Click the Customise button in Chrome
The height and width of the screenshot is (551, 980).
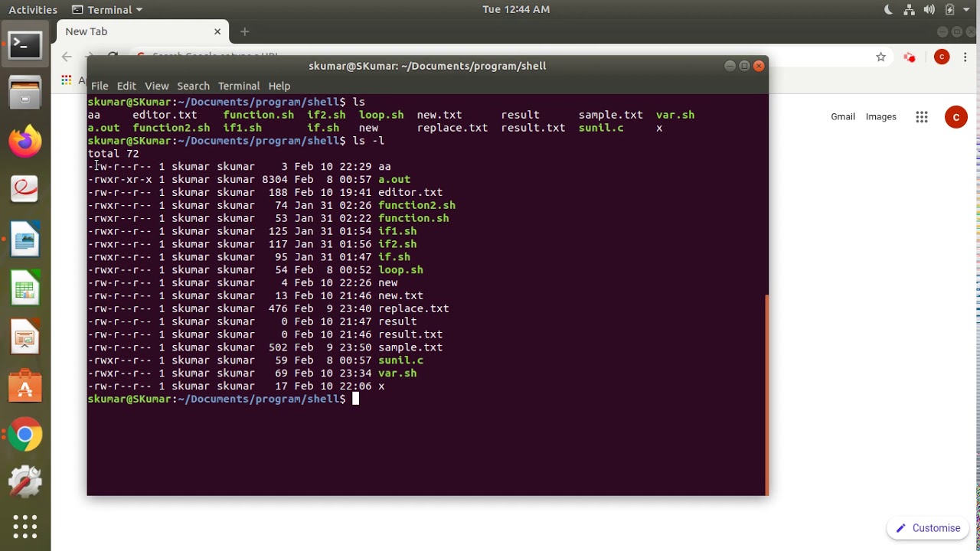tap(928, 528)
